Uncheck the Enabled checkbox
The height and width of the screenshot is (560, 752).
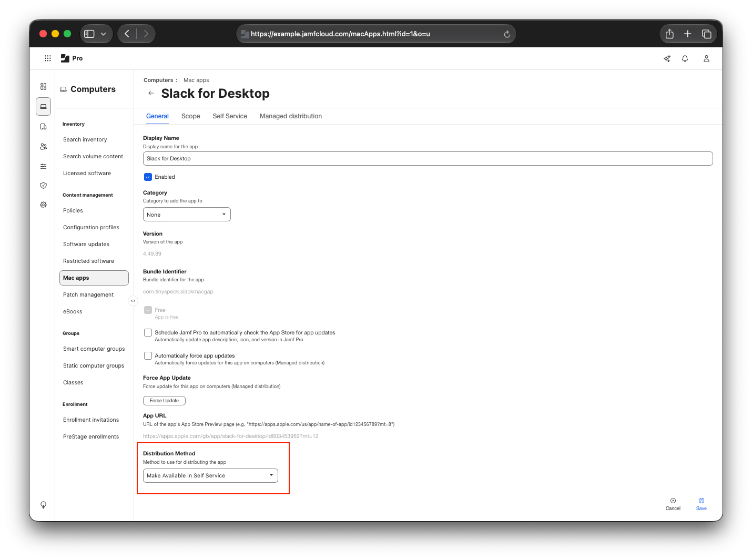[x=148, y=177]
